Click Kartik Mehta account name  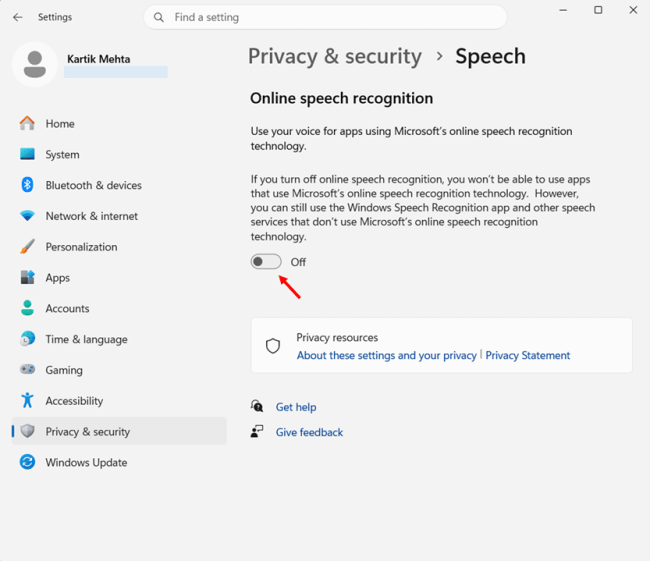[x=99, y=59]
